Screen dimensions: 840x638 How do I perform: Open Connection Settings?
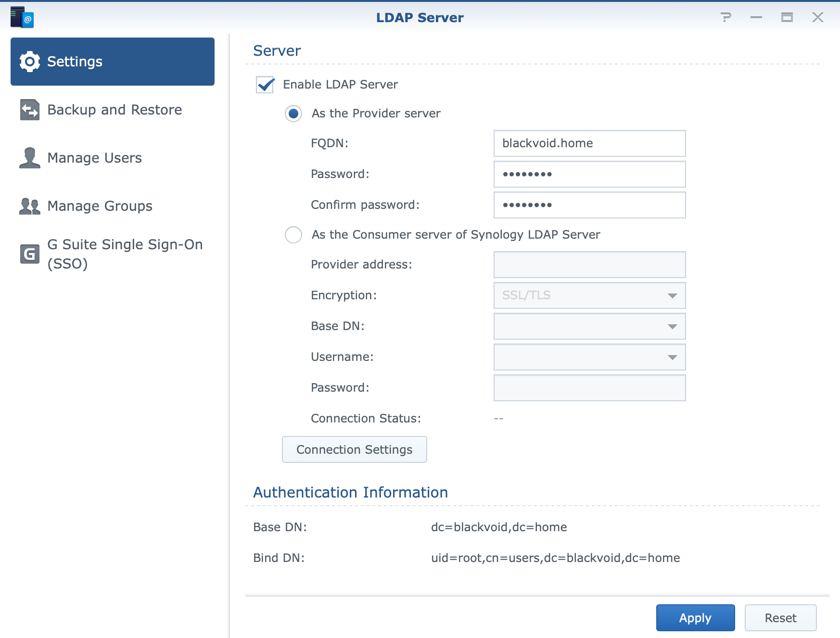point(354,449)
